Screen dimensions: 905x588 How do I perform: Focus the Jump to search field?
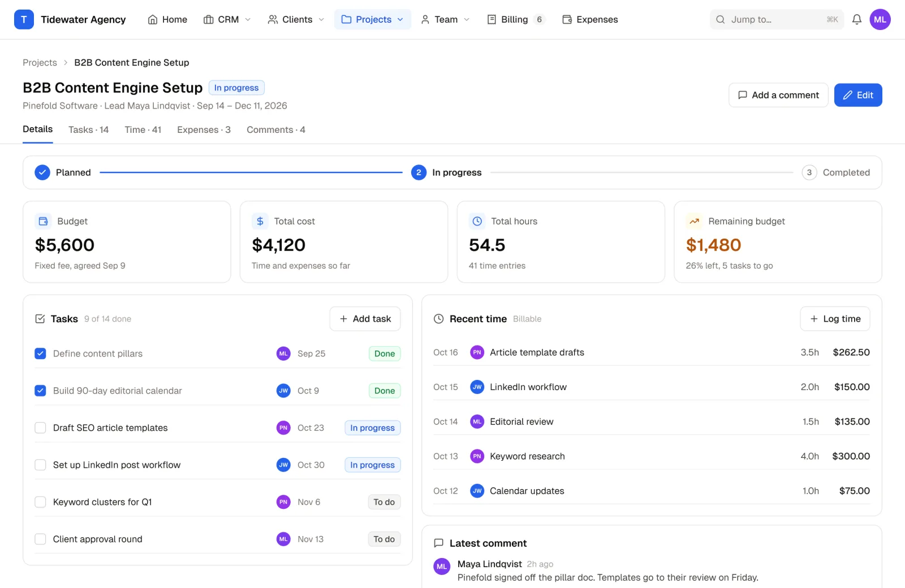pyautogui.click(x=777, y=19)
